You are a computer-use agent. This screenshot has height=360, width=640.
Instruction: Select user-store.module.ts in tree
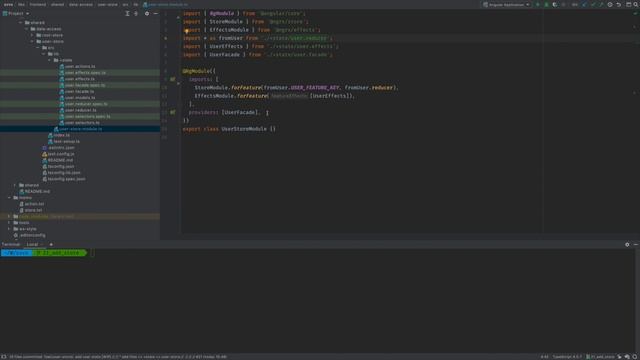pos(78,129)
